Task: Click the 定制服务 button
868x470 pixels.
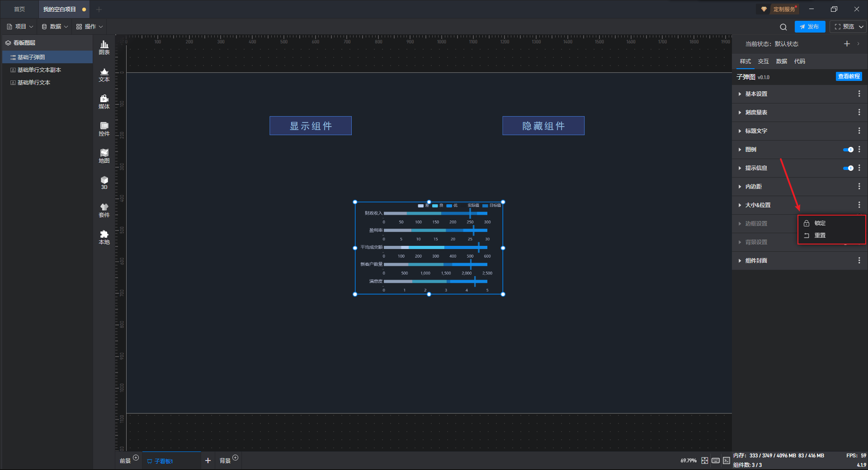Action: 779,9
